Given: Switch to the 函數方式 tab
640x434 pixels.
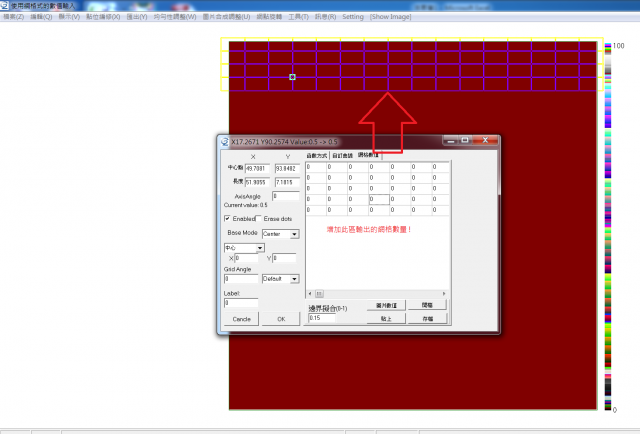Looking at the screenshot, I should pyautogui.click(x=317, y=155).
